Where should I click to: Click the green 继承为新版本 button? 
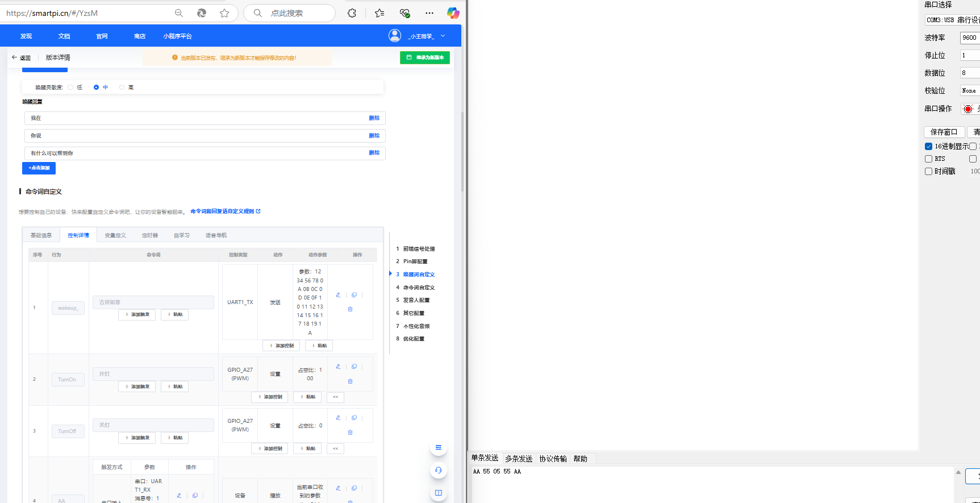425,57
